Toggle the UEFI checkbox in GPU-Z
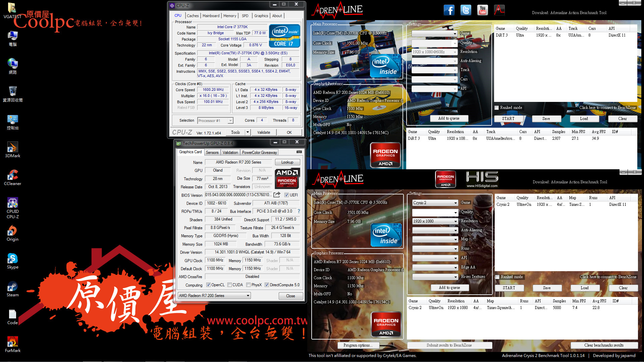 (286, 195)
